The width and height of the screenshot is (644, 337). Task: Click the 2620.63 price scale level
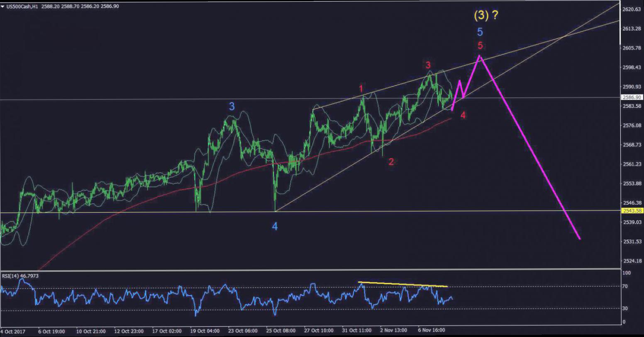(x=632, y=9)
